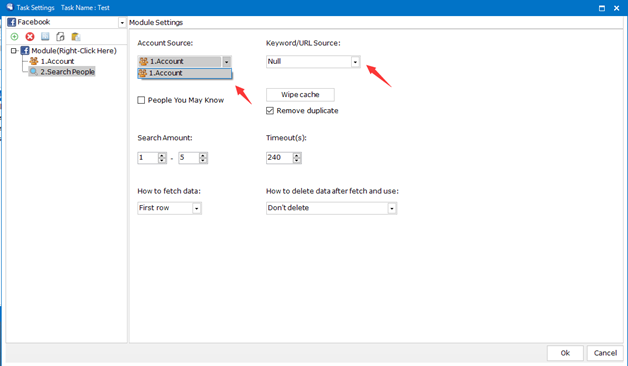Viewport: 628px width, 366px height.
Task: Click the Search Amount maximum value field
Action: pyautogui.click(x=189, y=158)
